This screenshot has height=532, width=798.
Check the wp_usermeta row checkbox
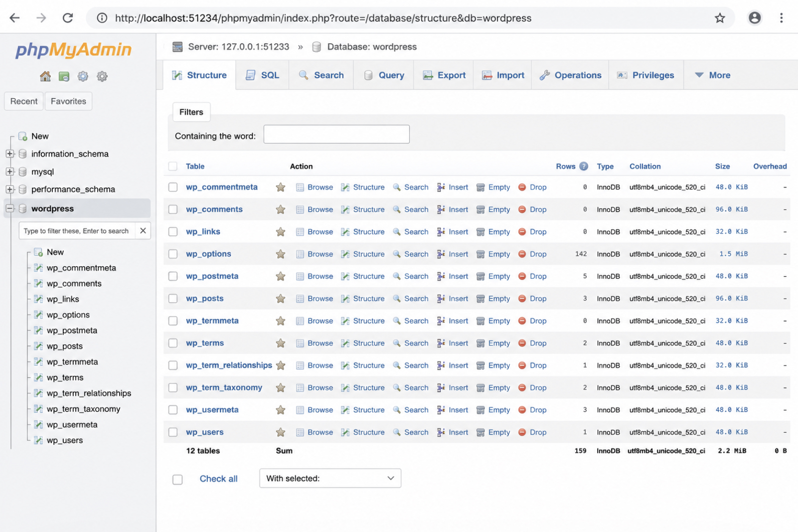(173, 410)
